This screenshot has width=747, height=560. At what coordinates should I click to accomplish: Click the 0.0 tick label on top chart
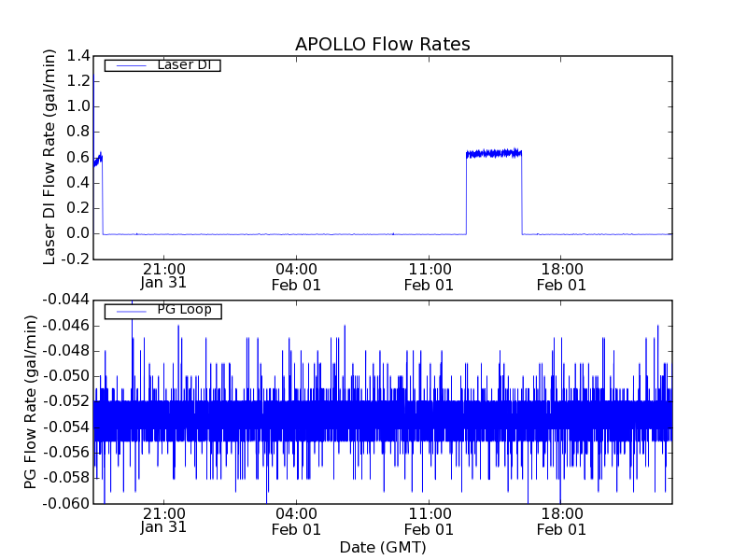coord(78,234)
